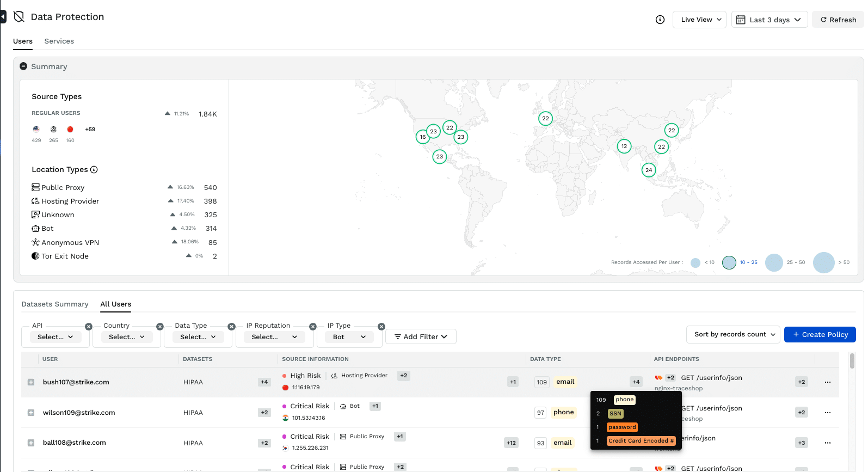Open the Add Filter menu

(x=421, y=336)
